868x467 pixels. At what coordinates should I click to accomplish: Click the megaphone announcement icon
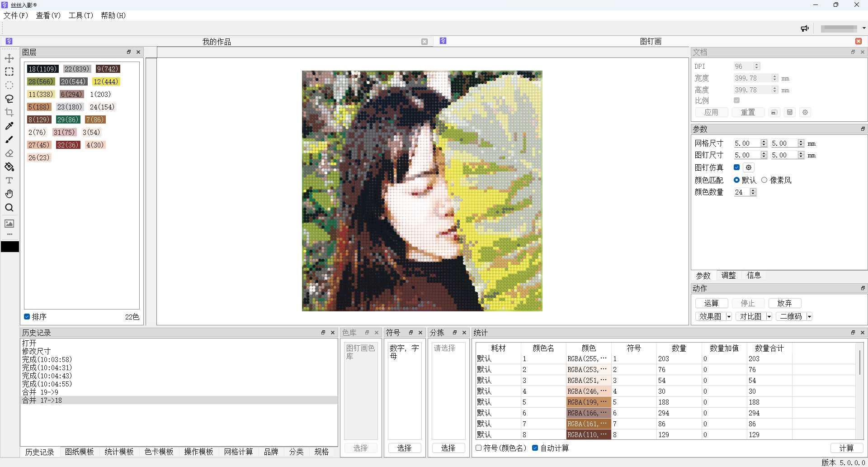coord(805,29)
